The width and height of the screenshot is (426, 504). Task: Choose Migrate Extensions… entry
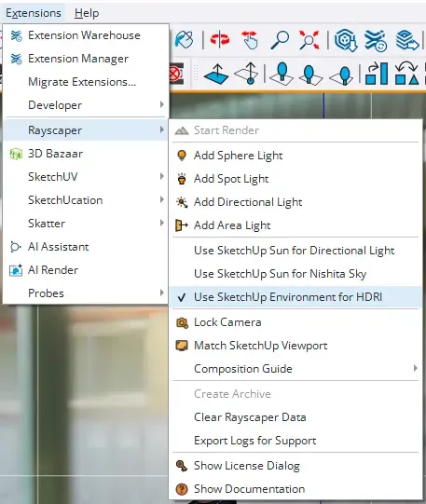coord(86,82)
